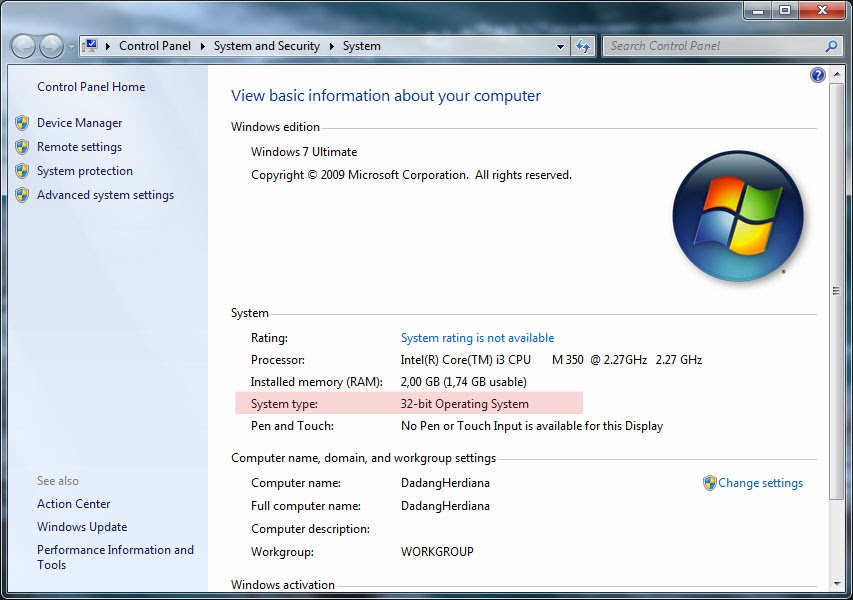Maximize the System window
853x600 pixels.
pos(784,10)
